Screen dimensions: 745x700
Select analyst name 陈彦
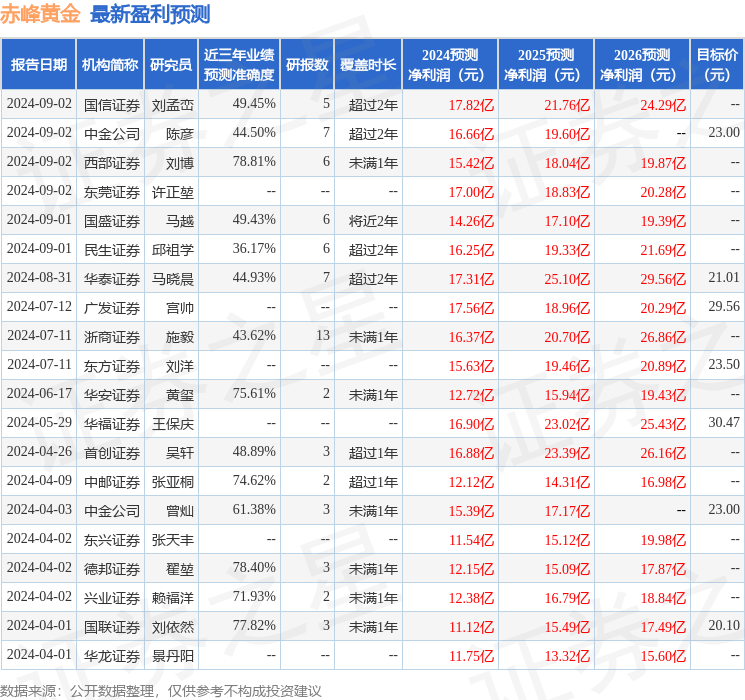point(180,134)
